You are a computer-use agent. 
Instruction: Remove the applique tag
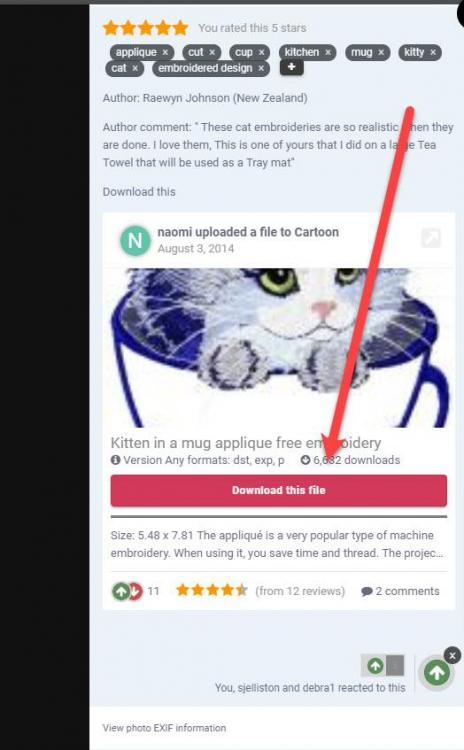(x=165, y=52)
